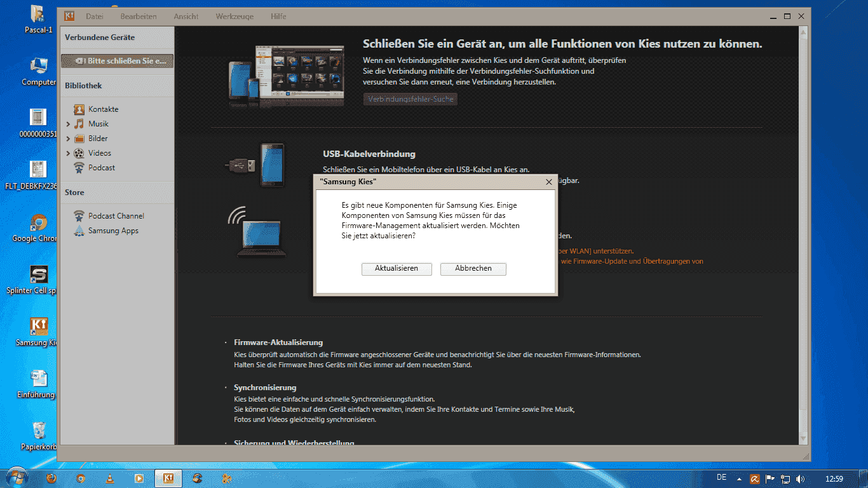This screenshot has width=868, height=488.
Task: Click the Samsung Kies taskbar button
Action: (x=168, y=478)
